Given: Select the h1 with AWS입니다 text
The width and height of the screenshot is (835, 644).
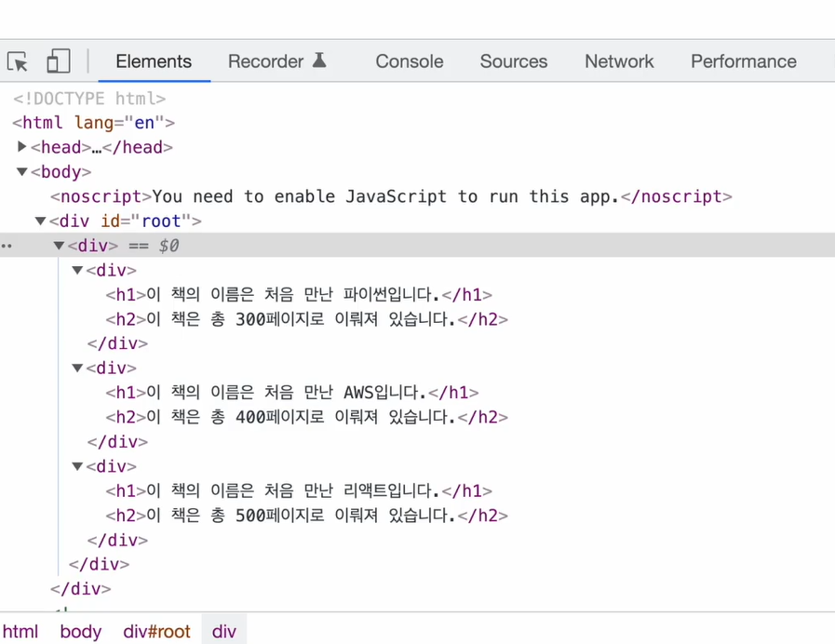Looking at the screenshot, I should [291, 393].
